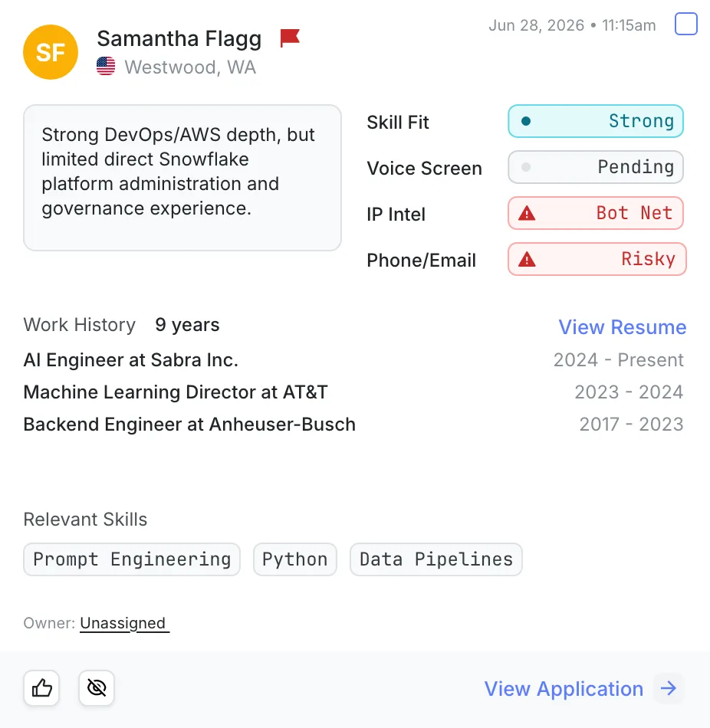Click the summary note about DevOps/AWS depth
The image size is (710, 728).
[x=182, y=178]
